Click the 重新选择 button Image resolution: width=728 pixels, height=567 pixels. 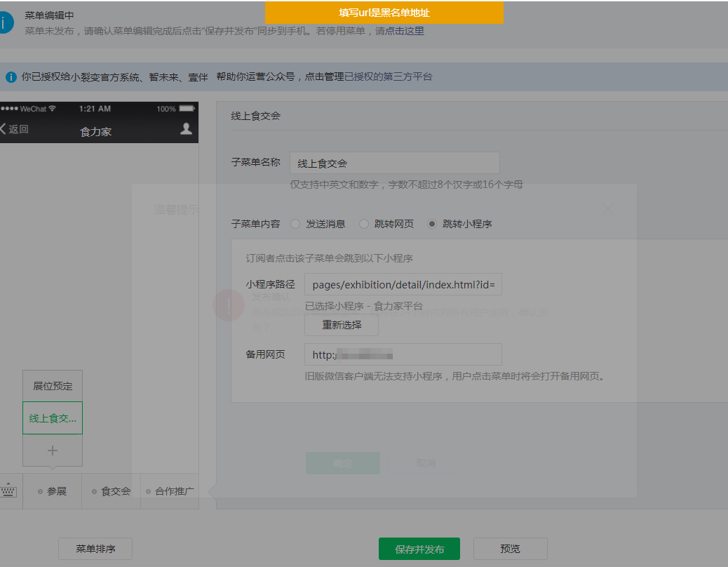click(x=342, y=325)
